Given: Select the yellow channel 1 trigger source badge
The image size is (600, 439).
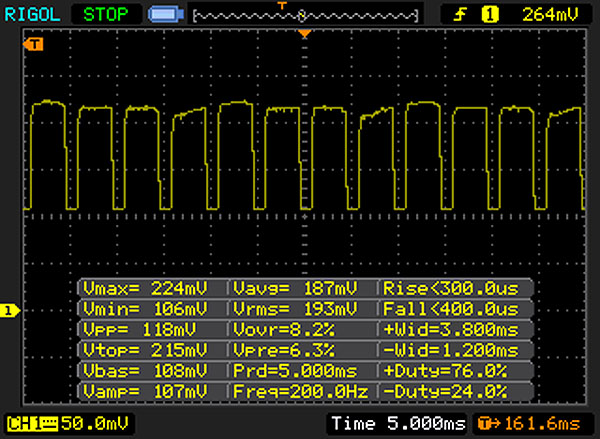Looking at the screenshot, I should [490, 15].
